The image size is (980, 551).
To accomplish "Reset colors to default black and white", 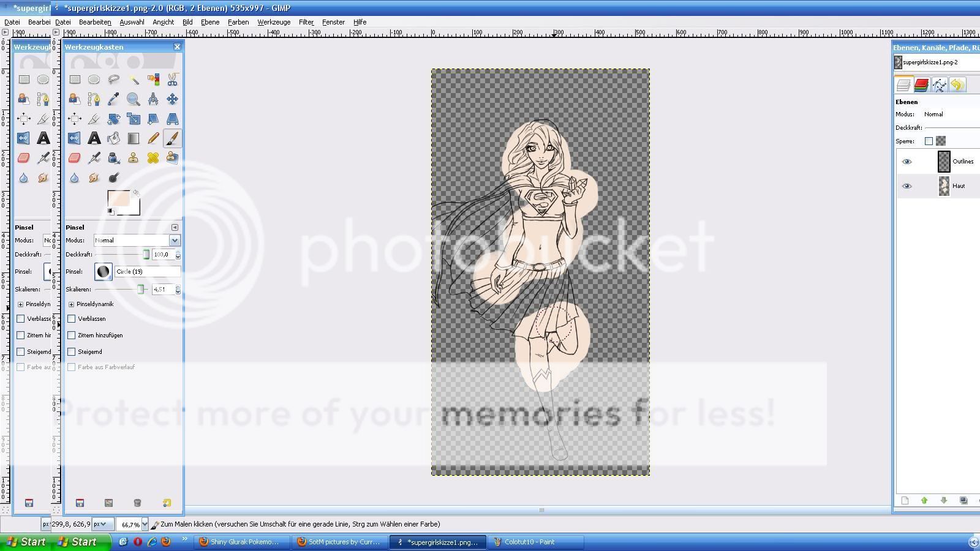I will click(x=110, y=212).
